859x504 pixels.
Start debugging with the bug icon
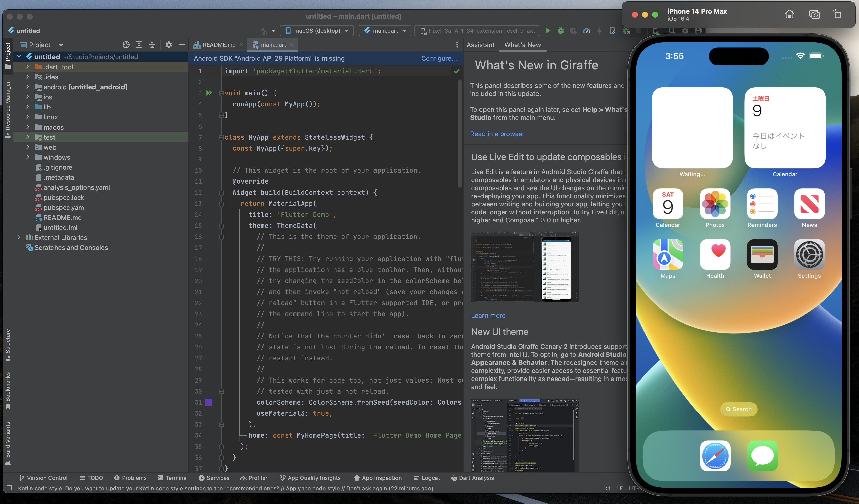point(560,31)
